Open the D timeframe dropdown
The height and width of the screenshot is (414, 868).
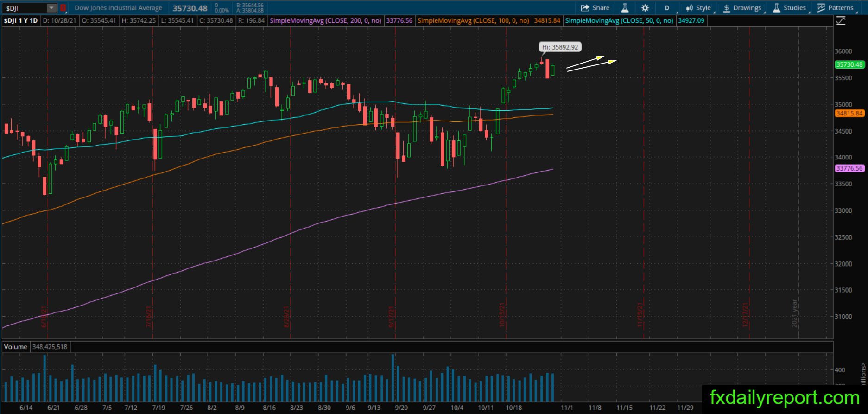[667, 8]
